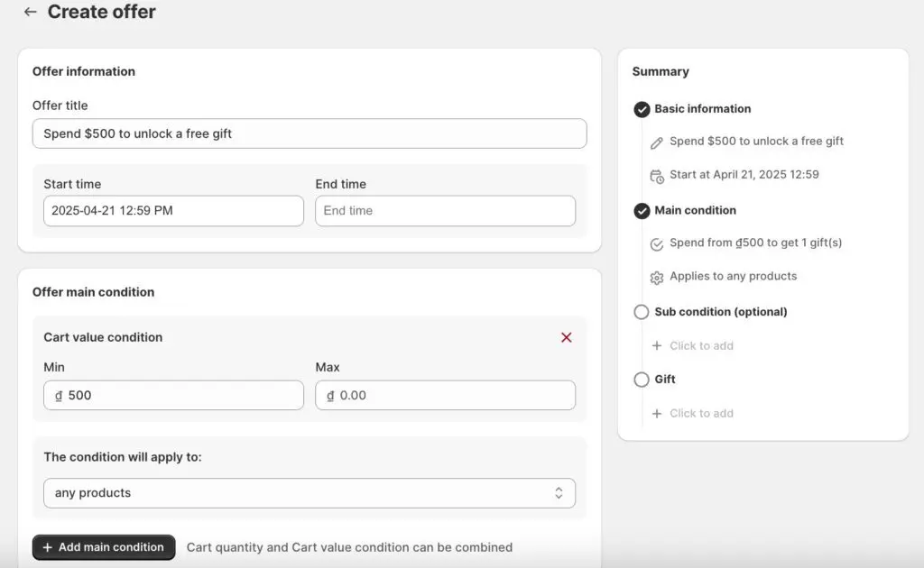Click the pencil icon next to offer title summary
The width and height of the screenshot is (924, 568).
[657, 142]
